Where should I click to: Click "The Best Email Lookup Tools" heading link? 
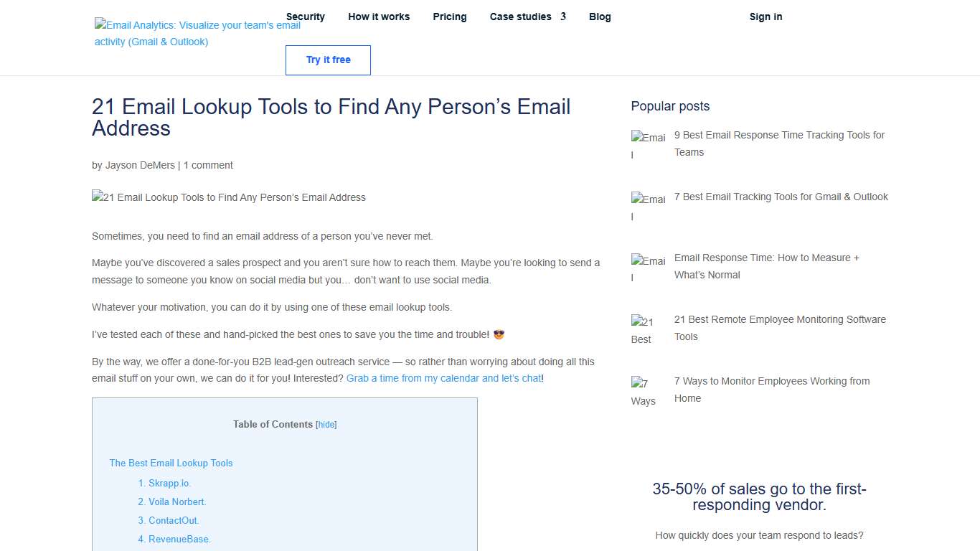tap(171, 463)
